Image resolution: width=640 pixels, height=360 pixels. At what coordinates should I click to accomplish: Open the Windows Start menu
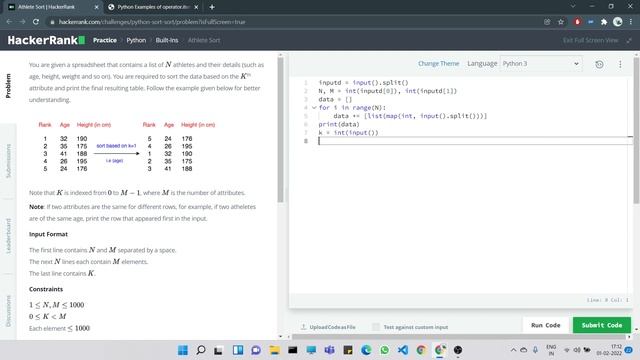[183, 350]
